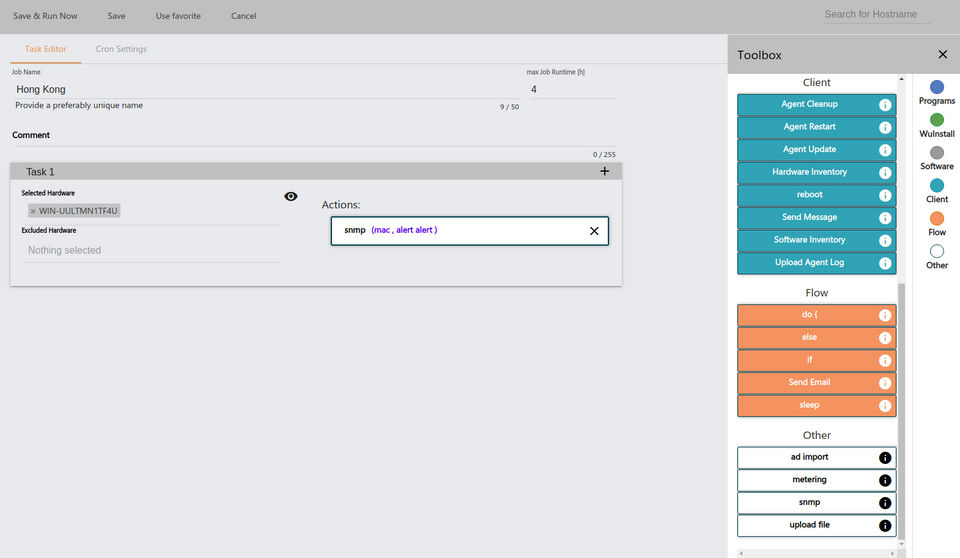Open info for Upload Agent Log
This screenshot has width=960, height=558.
pyautogui.click(x=885, y=263)
